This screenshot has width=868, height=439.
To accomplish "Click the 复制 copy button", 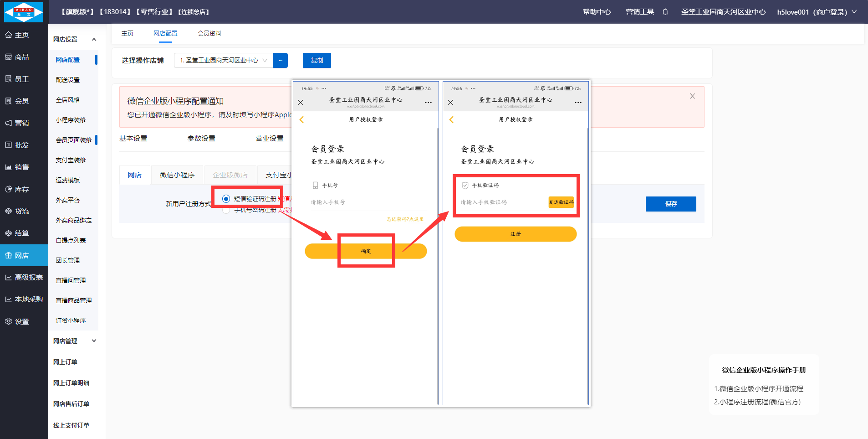I will tap(317, 61).
